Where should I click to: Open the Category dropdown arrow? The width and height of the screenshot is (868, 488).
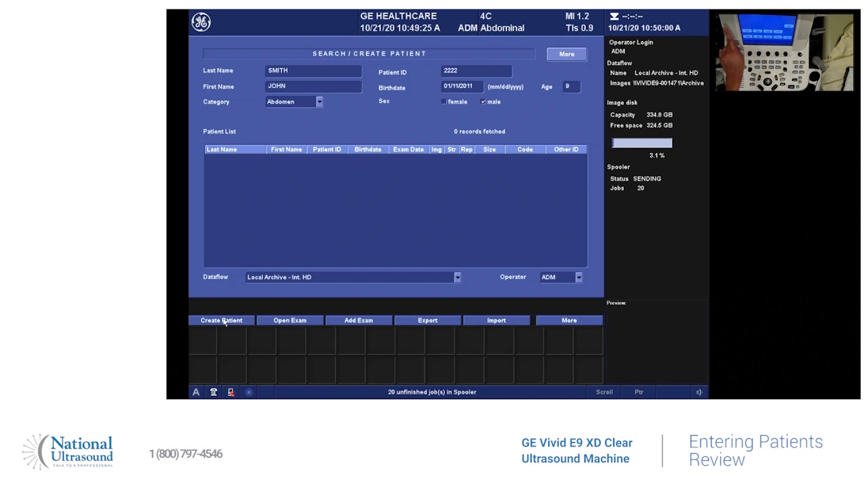(319, 102)
